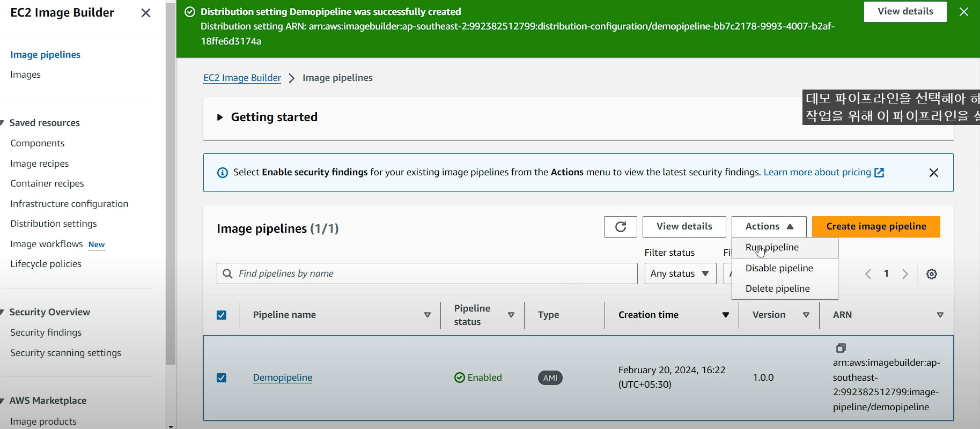Uncheck the Demopipeline row checkbox
Screen dimensions: 980x429
click(222, 378)
